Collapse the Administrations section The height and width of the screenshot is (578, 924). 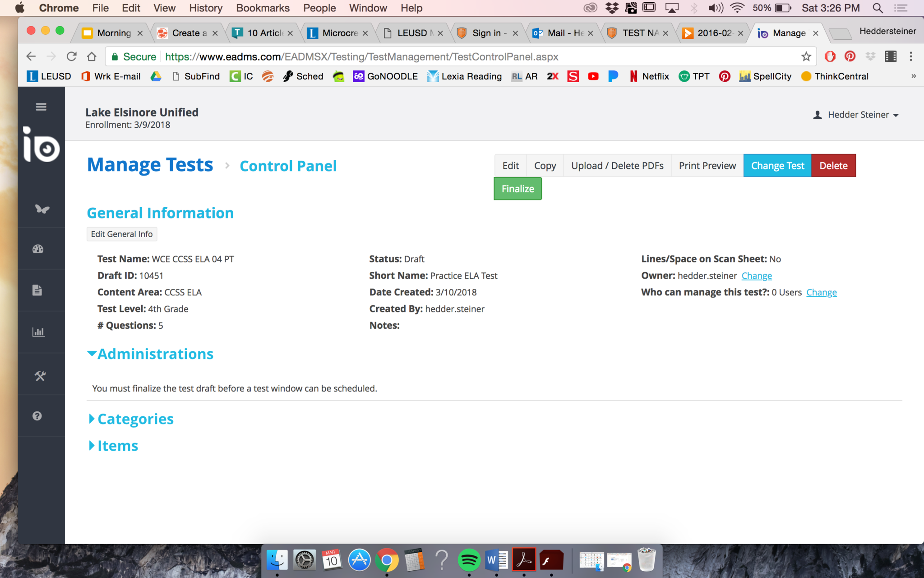point(150,354)
